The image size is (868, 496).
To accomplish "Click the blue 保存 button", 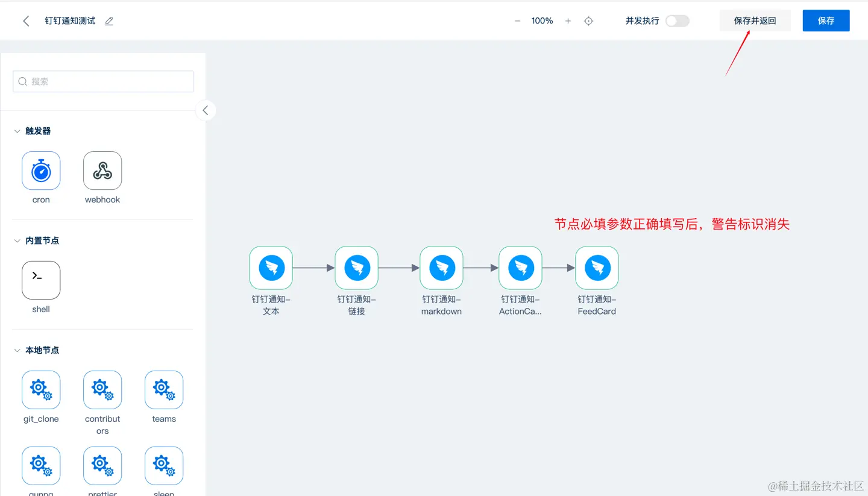I will 826,20.
